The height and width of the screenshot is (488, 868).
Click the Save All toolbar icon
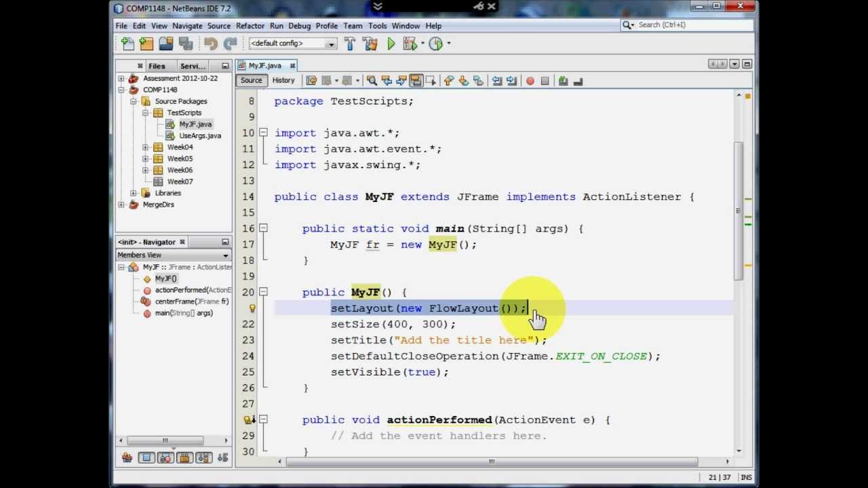coord(185,43)
